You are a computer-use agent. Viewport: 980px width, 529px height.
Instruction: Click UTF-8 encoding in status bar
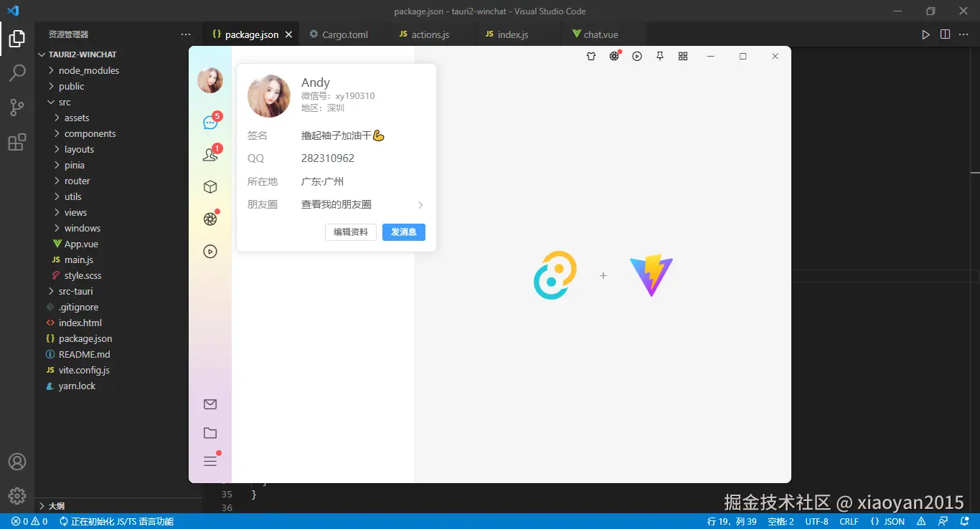click(x=816, y=522)
